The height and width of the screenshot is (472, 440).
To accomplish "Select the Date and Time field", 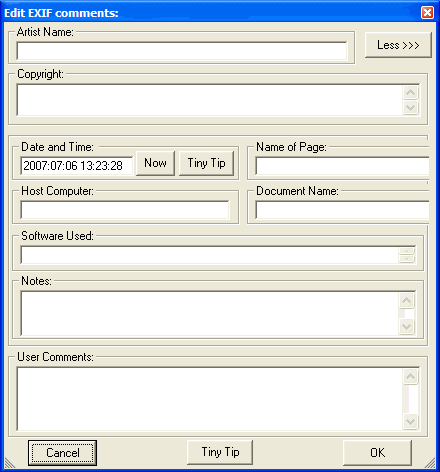I will [77, 166].
